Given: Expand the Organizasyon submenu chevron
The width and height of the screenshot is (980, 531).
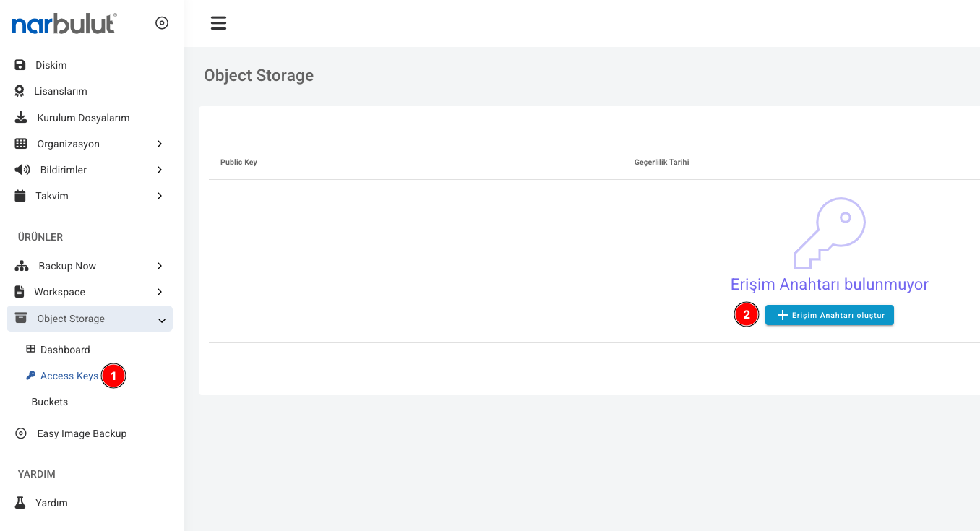Looking at the screenshot, I should coord(160,144).
